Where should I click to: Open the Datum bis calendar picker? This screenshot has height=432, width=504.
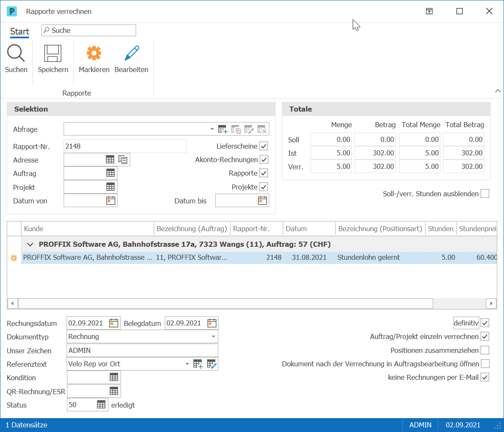(262, 200)
